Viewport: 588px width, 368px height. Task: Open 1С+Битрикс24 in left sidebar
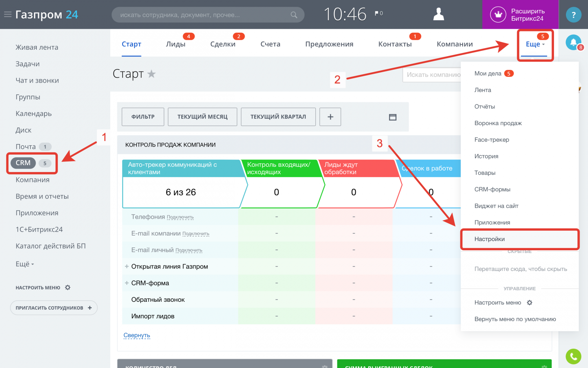pos(39,230)
